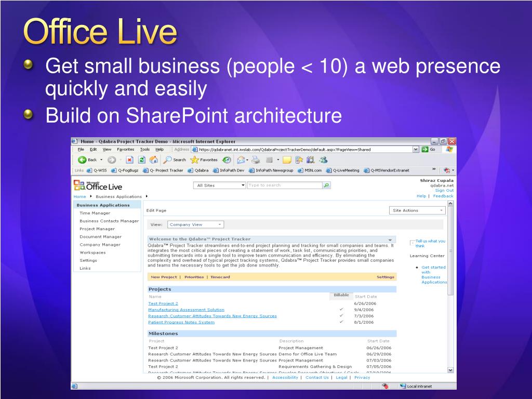The image size is (532, 399).
Task: Open the File menu
Action: pyautogui.click(x=81, y=149)
